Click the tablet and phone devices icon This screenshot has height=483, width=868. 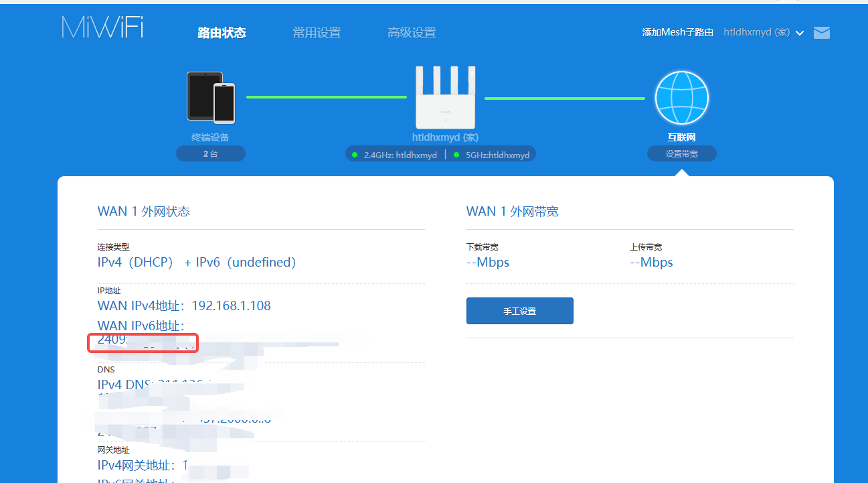tap(211, 98)
